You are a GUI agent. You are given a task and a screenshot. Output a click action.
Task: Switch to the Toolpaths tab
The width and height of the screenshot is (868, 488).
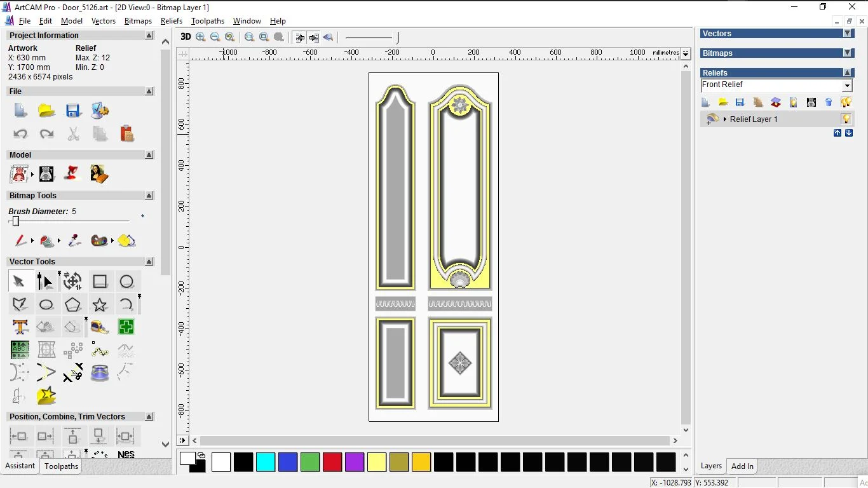pyautogui.click(x=61, y=466)
